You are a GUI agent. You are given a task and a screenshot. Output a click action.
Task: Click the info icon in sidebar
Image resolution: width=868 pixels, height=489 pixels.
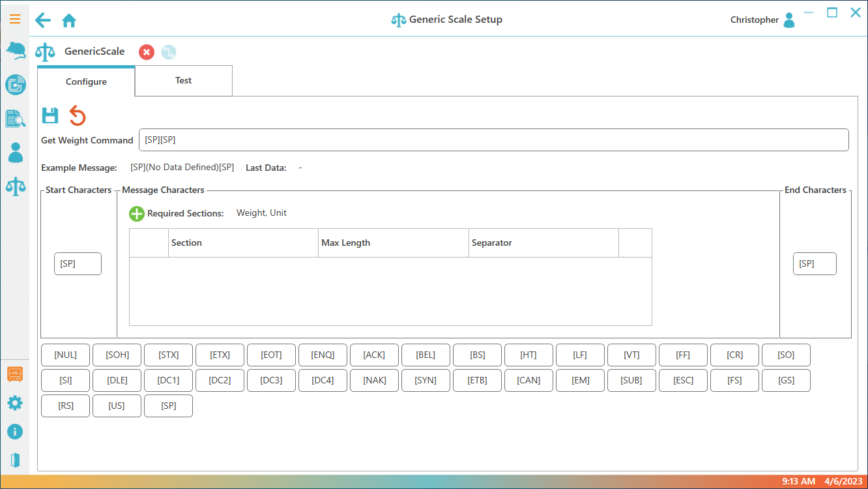tap(15, 432)
